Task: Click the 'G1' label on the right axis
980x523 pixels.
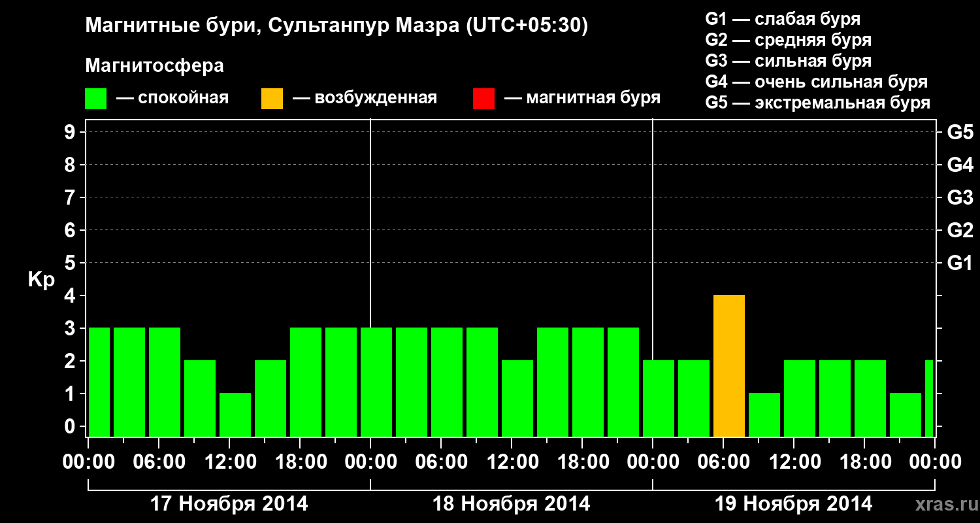Action: (x=960, y=263)
